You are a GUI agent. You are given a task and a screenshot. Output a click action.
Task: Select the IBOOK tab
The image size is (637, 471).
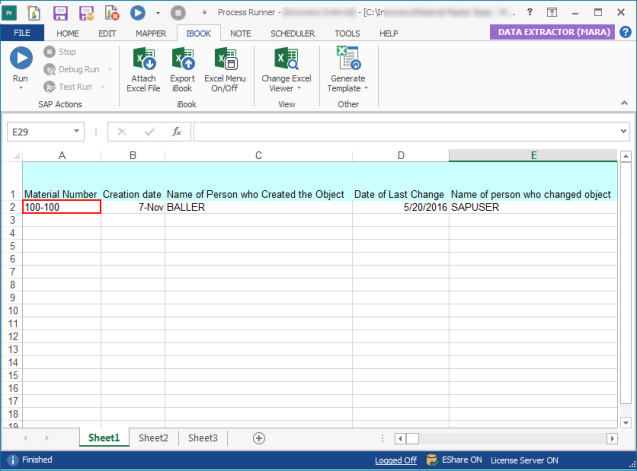(199, 33)
